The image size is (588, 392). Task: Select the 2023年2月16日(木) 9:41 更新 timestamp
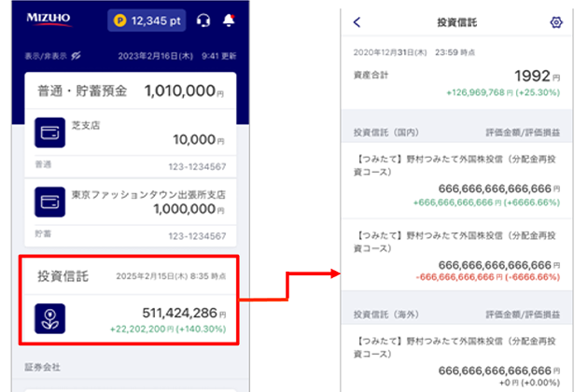(x=177, y=56)
